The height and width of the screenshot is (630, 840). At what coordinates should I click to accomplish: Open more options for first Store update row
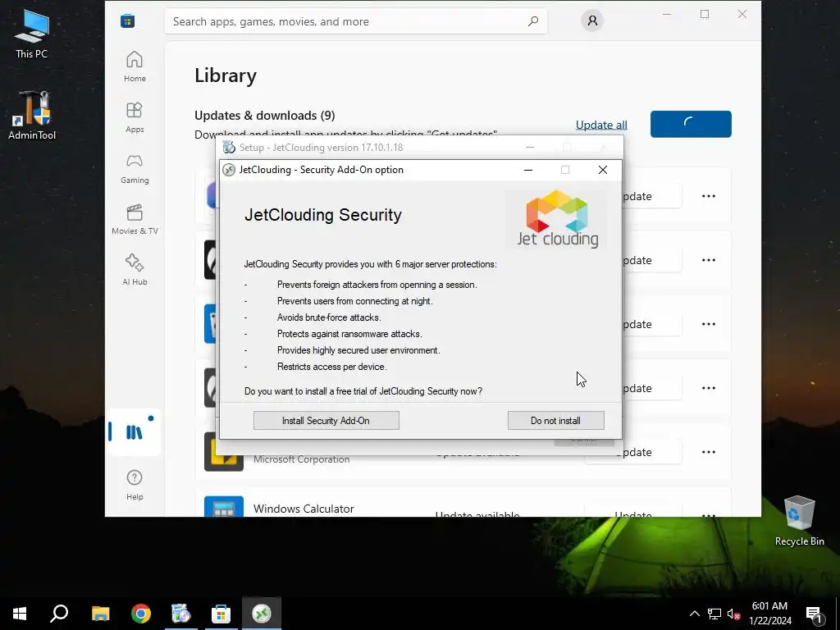709,196
